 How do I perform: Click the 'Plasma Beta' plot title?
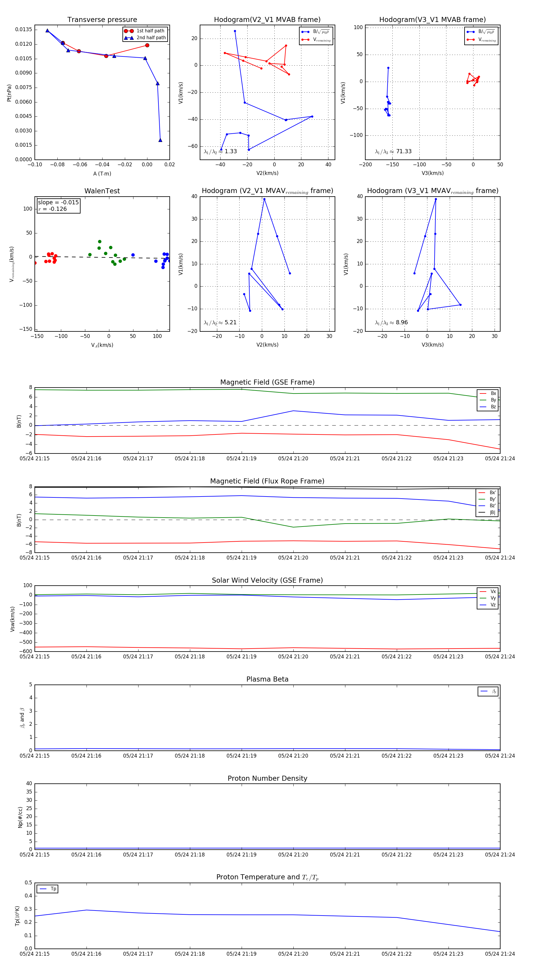(267, 679)
